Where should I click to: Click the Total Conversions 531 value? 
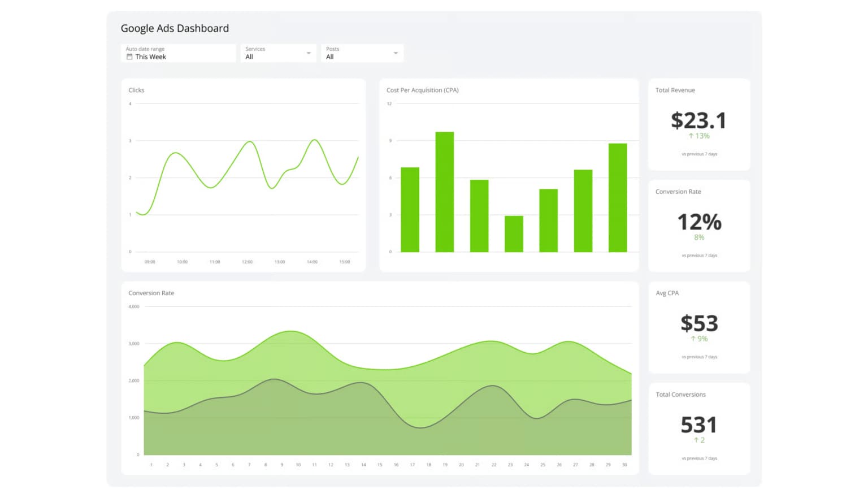699,425
